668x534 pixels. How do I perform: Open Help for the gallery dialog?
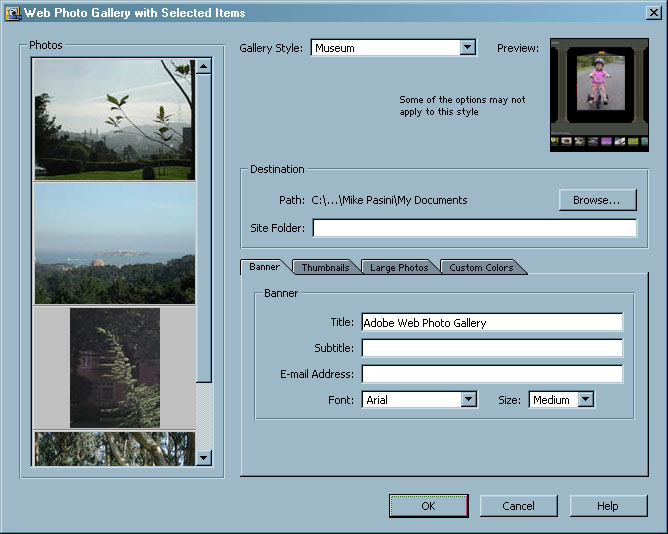pos(608,506)
